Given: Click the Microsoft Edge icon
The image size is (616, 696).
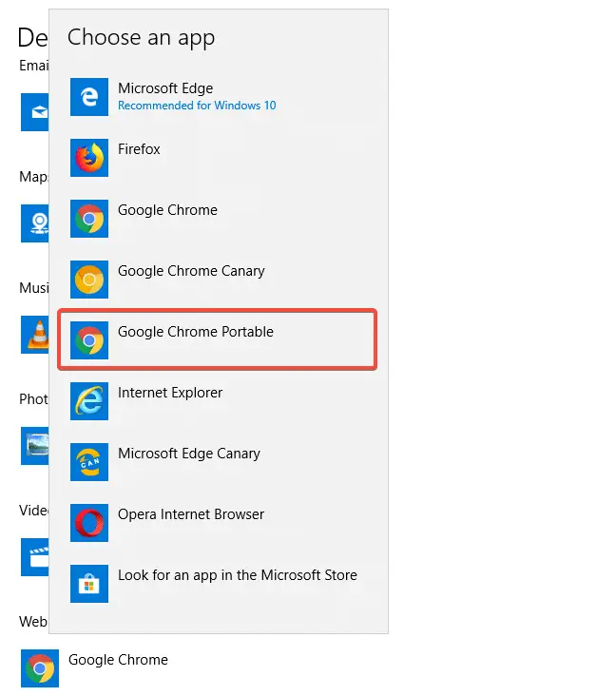Looking at the screenshot, I should tap(89, 97).
